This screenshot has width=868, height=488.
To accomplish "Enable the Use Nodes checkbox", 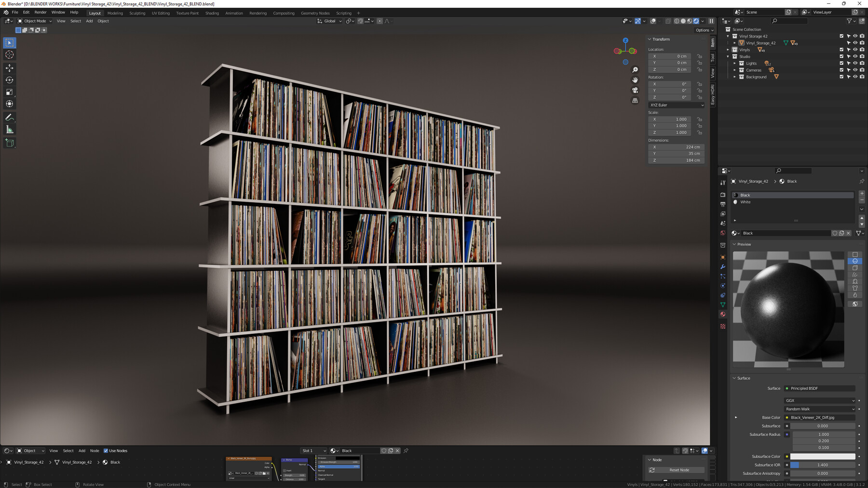I will 106,450.
